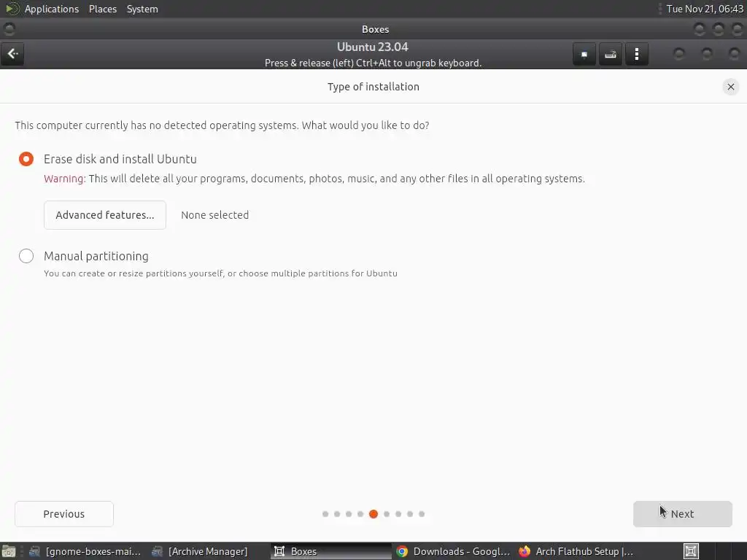The height and width of the screenshot is (560, 747).
Task: Open the workspace switcher icon in taskbar
Action: [x=691, y=551]
